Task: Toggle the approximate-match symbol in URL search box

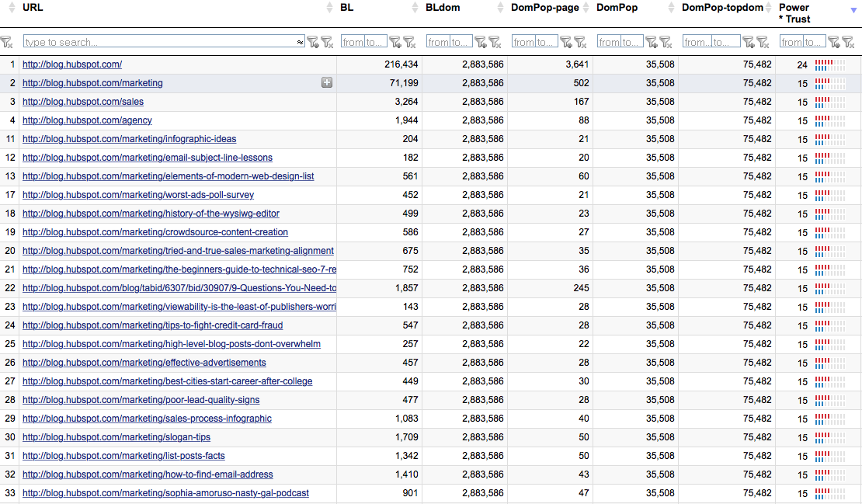Action: pyautogui.click(x=300, y=42)
